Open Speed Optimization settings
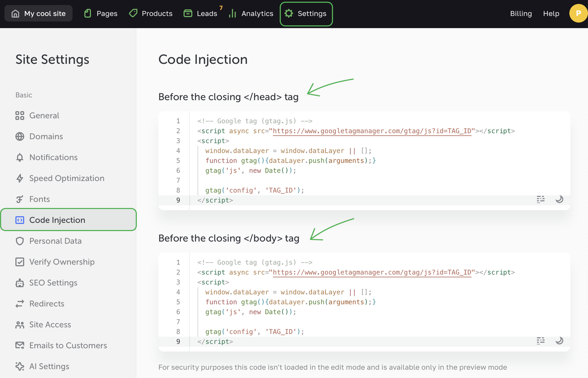 pyautogui.click(x=66, y=178)
